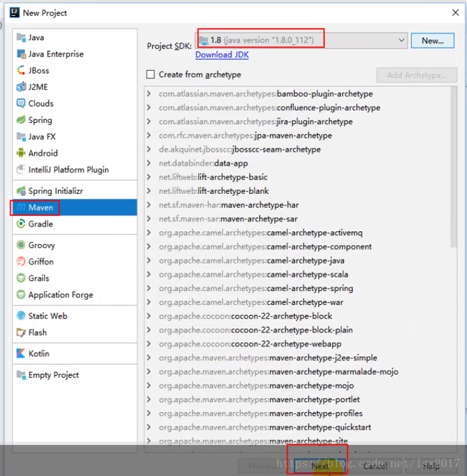This screenshot has height=476, width=467.
Task: Click the JBoss icon
Action: click(21, 70)
